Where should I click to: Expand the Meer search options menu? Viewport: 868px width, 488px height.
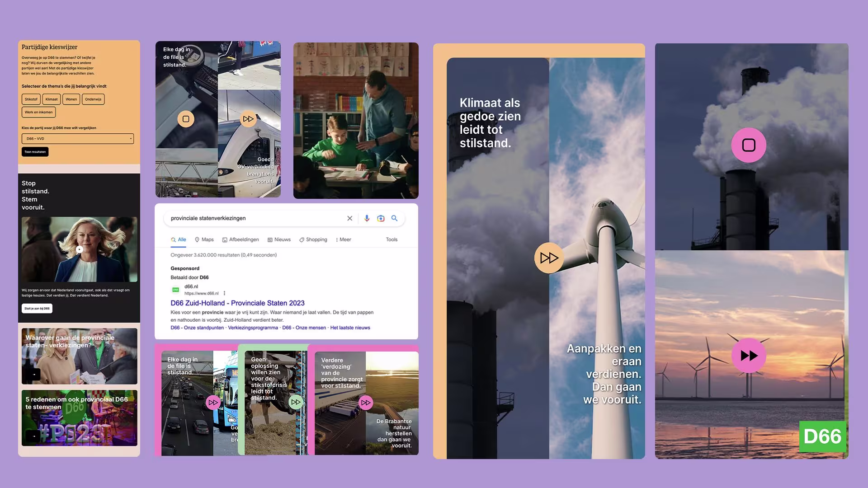[x=343, y=239]
